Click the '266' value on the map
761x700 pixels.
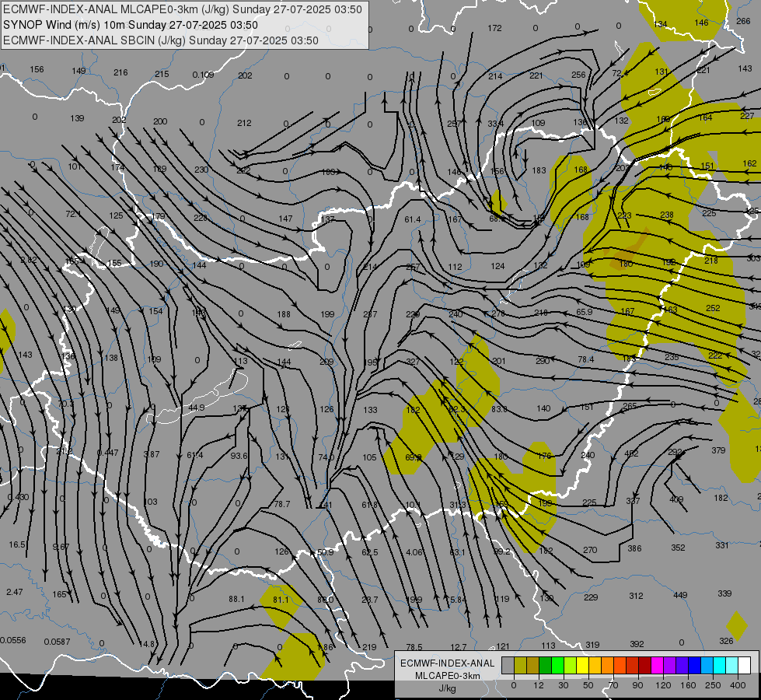coord(743,21)
